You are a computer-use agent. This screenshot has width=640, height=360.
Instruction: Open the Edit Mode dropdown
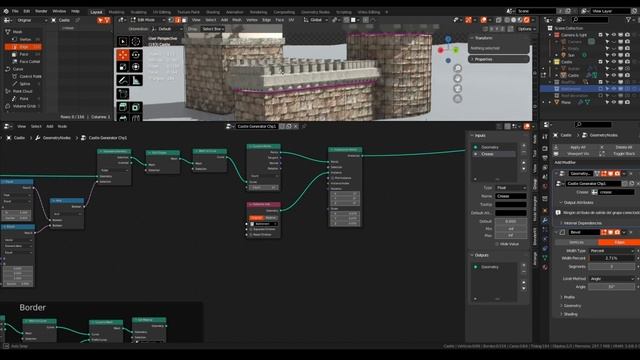tap(148, 20)
